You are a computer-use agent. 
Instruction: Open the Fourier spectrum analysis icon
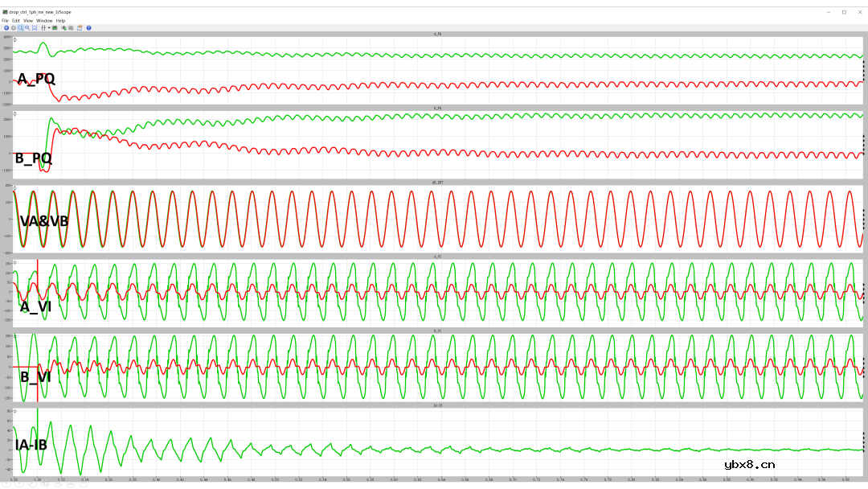(55, 27)
